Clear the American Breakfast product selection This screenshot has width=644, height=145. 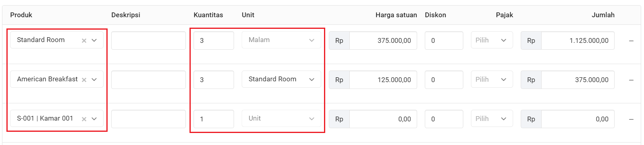tap(84, 80)
